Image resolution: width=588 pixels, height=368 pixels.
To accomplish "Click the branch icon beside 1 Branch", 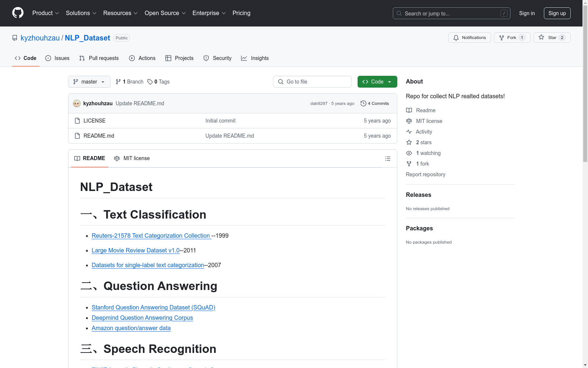I will click(x=118, y=82).
